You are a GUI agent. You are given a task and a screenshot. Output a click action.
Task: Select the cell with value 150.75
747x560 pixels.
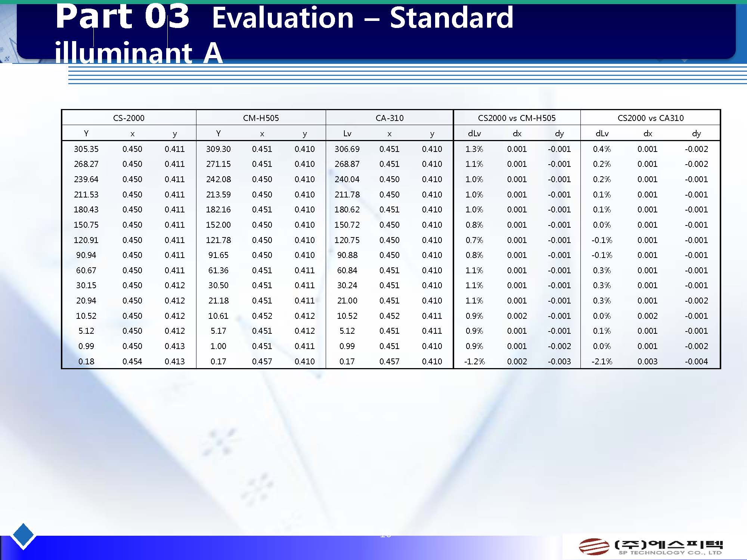(x=86, y=225)
